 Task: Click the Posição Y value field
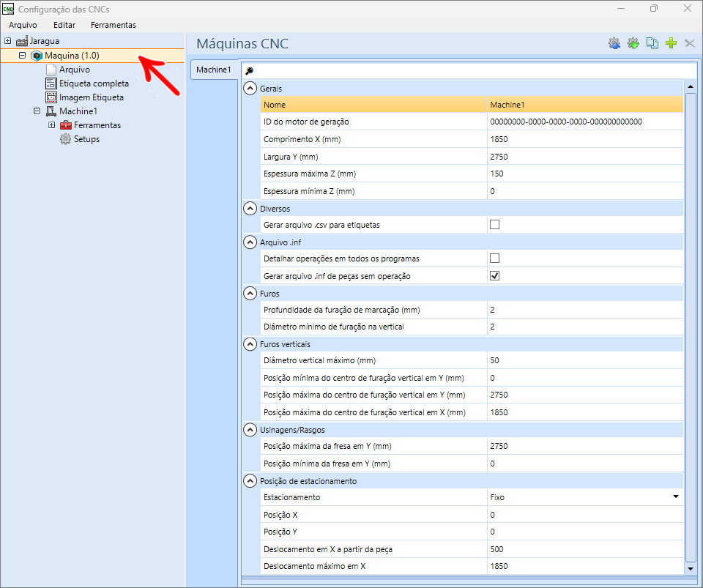pos(585,532)
